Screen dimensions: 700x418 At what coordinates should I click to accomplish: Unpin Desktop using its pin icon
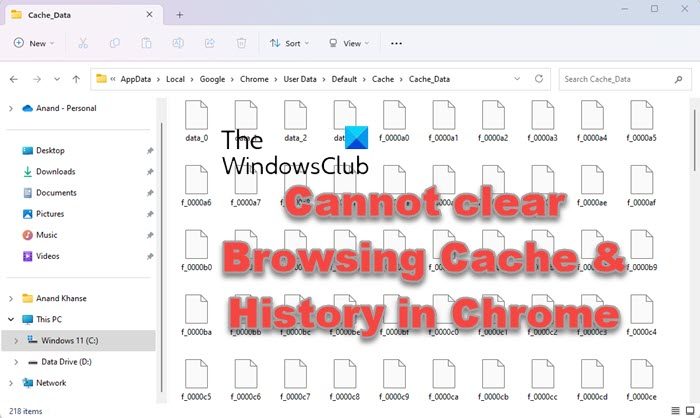pyautogui.click(x=150, y=151)
